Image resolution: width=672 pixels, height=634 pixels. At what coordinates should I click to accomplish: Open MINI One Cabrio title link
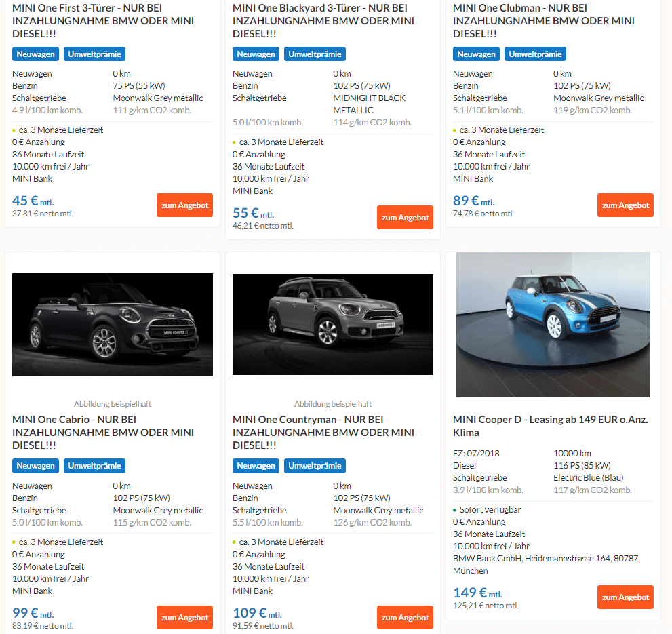click(103, 432)
